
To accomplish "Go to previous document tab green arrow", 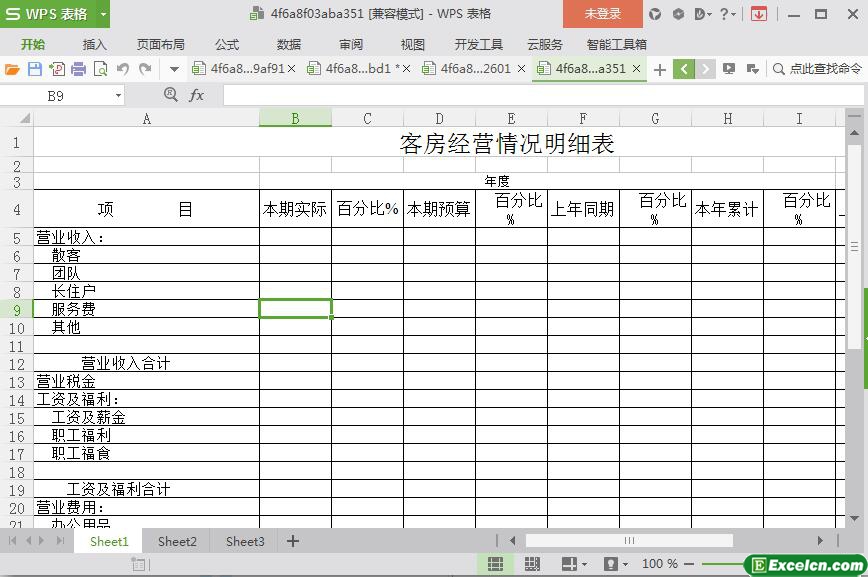I will tap(684, 69).
